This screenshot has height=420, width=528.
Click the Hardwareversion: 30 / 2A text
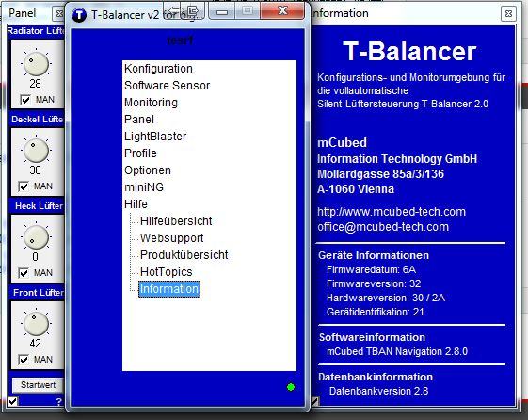386,299
